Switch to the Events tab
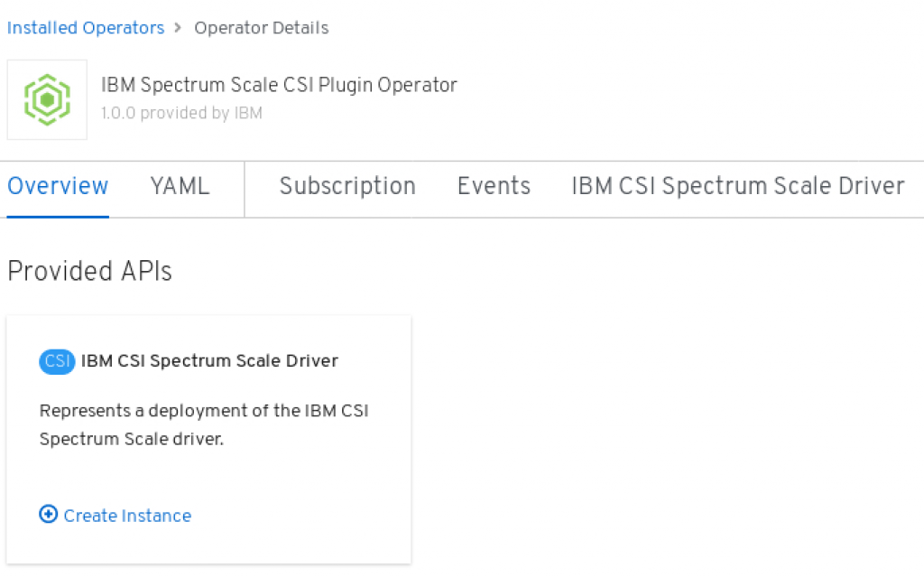This screenshot has height=577, width=924. point(494,186)
